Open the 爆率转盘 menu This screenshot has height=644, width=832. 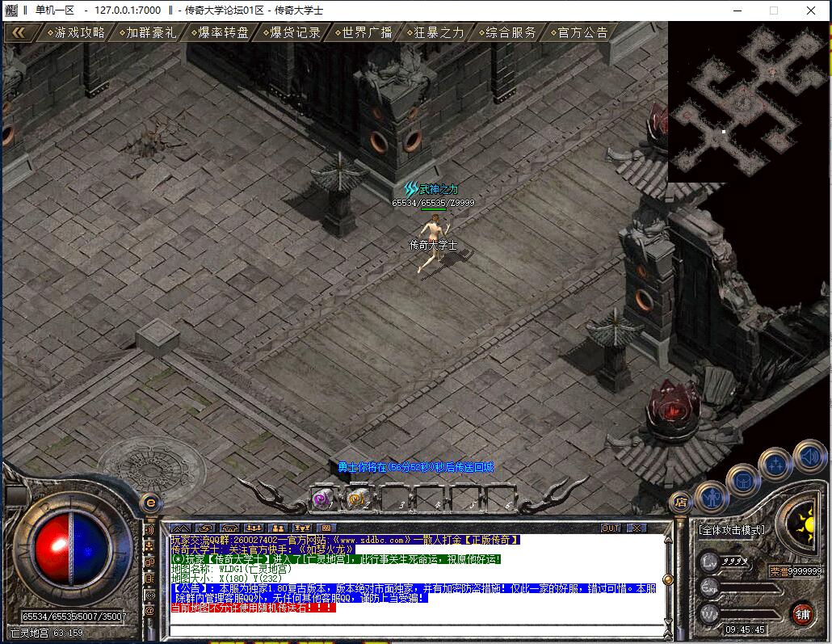[219, 33]
